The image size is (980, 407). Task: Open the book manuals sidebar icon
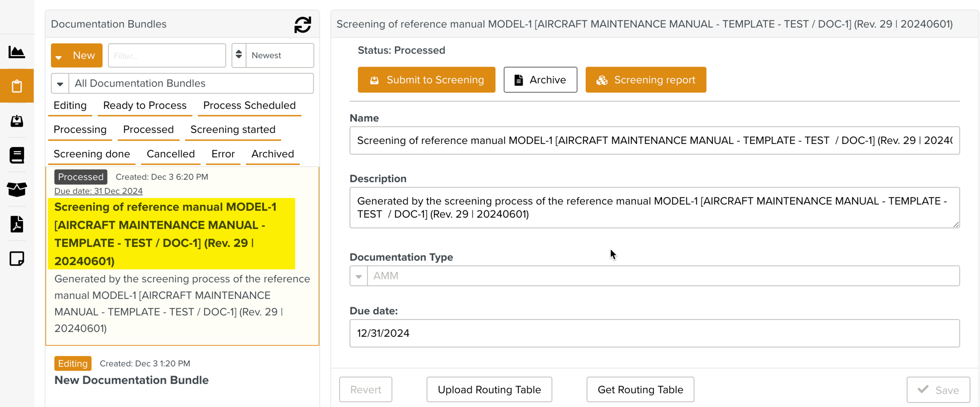point(16,155)
